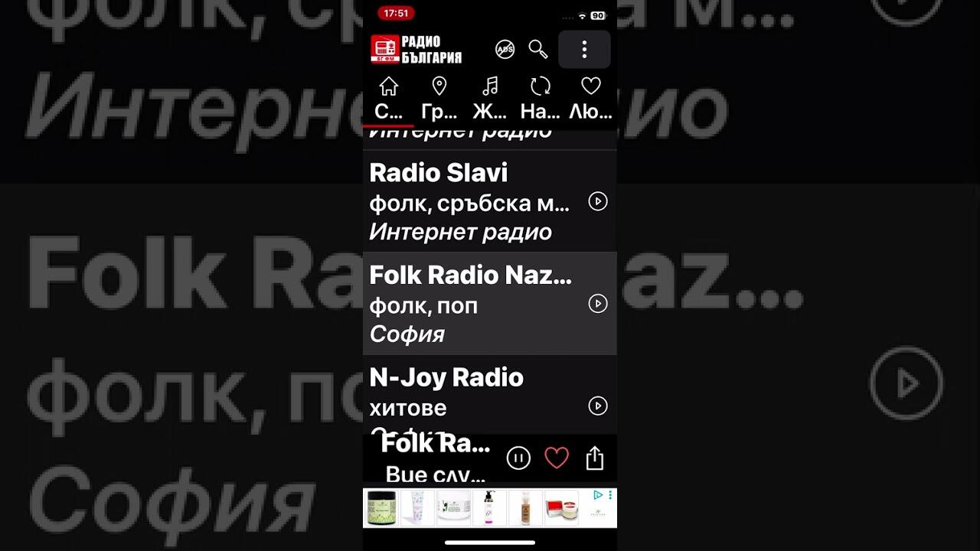Select the N-Joy Radio list entry
Viewport: 980px width, 551px height.
(x=490, y=396)
